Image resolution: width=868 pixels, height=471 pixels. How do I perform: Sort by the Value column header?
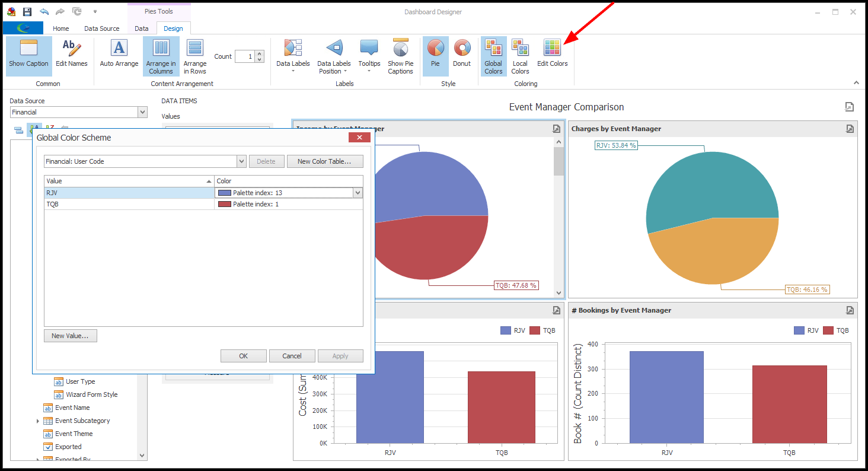tap(129, 181)
